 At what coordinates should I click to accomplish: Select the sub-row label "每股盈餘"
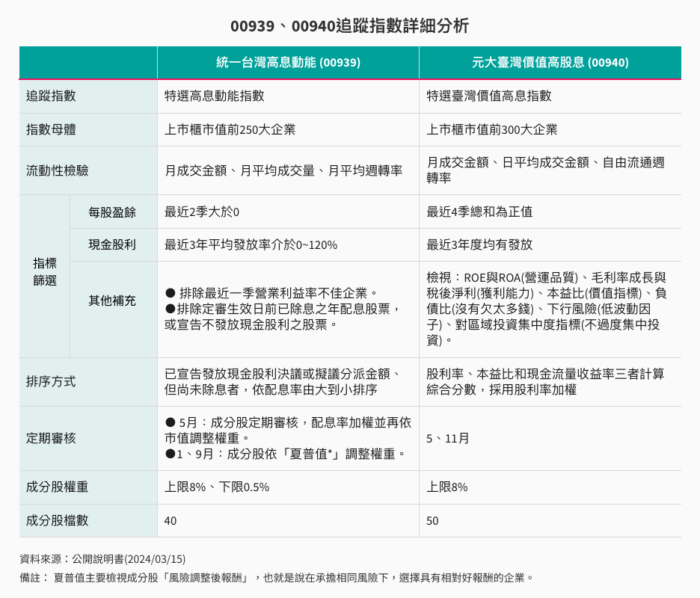coord(112,212)
